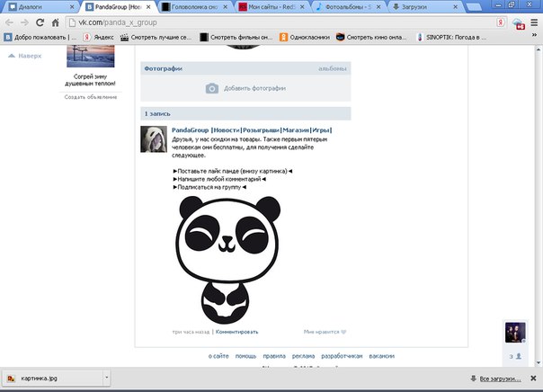Click the address bar with vk.com/panda_x_group
The height and width of the screenshot is (392, 543).
270,22
